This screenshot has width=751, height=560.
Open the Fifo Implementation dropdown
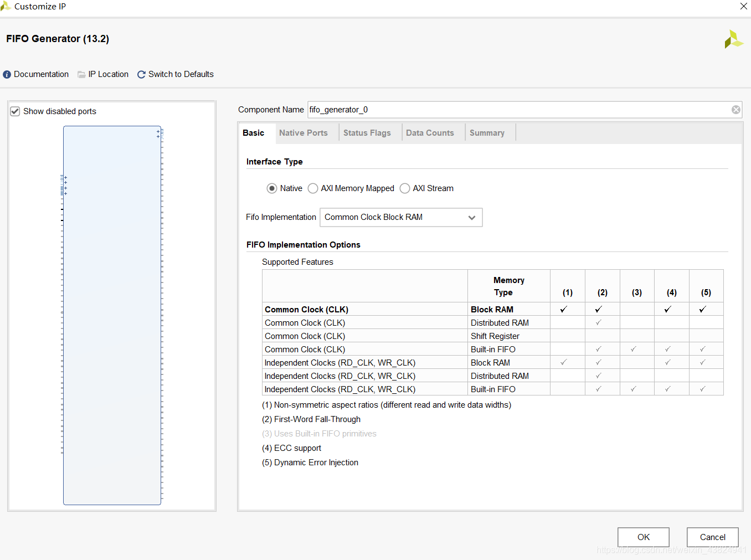point(401,217)
